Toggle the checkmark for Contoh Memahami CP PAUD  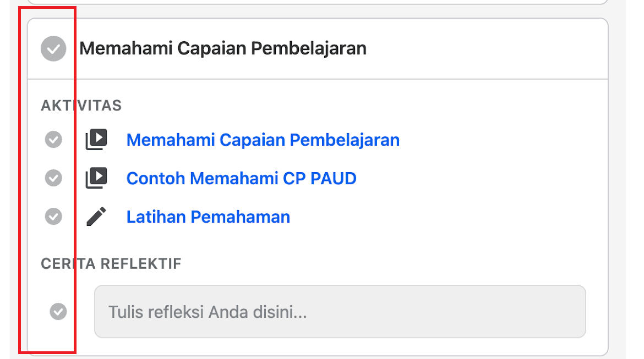[53, 178]
